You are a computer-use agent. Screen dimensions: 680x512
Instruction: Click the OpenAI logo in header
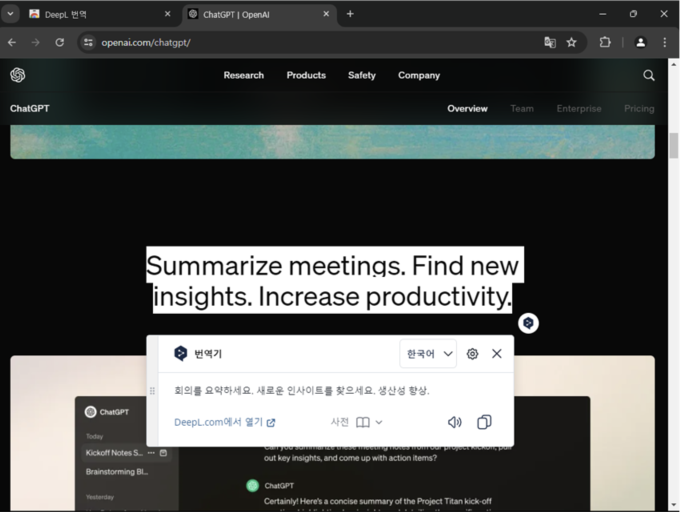point(18,75)
